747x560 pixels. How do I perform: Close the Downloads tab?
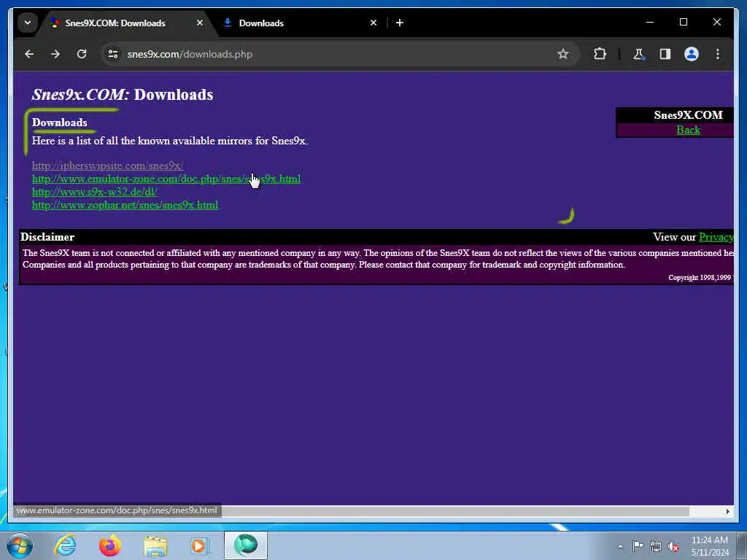[373, 23]
